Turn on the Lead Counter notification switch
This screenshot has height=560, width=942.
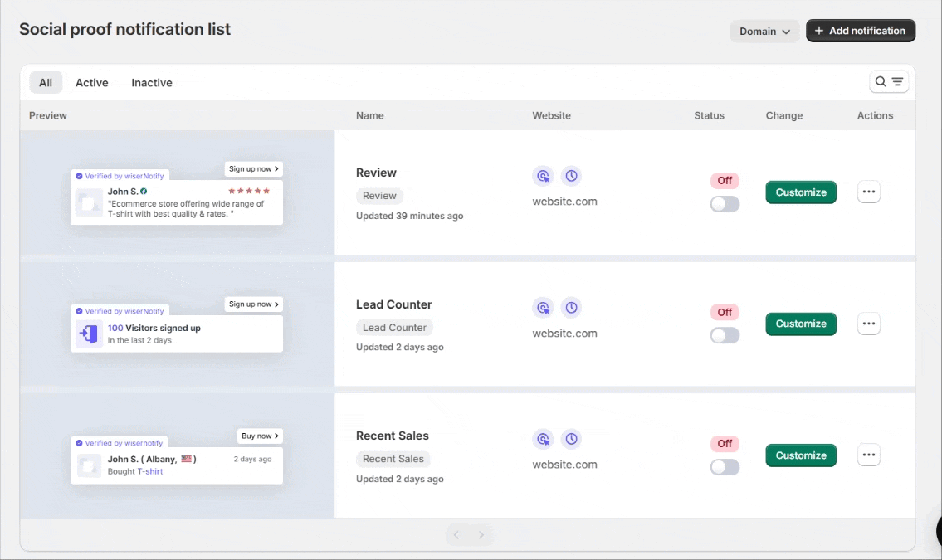725,335
